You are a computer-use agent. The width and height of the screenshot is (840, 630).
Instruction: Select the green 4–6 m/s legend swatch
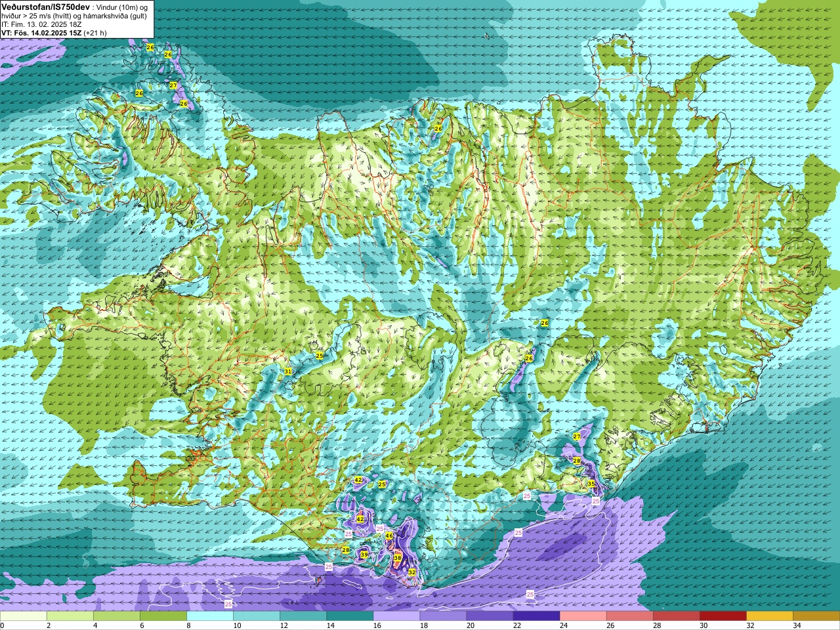(x=117, y=616)
